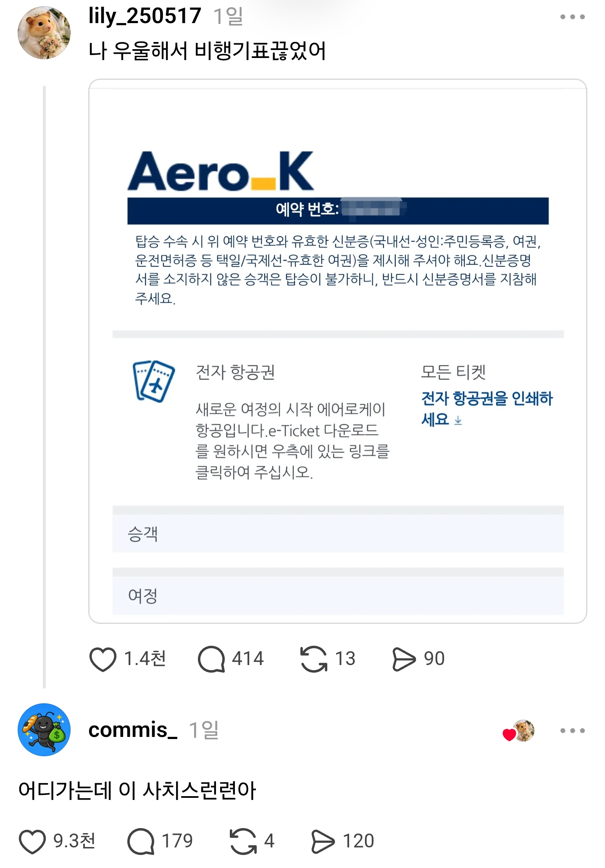Open replies on the commis_ comment

(141, 842)
